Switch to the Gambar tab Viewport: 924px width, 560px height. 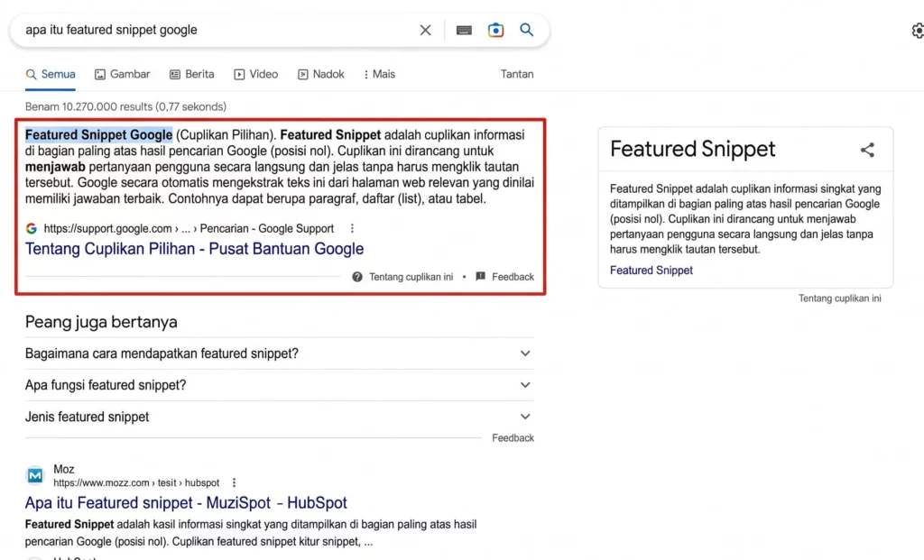click(x=123, y=74)
